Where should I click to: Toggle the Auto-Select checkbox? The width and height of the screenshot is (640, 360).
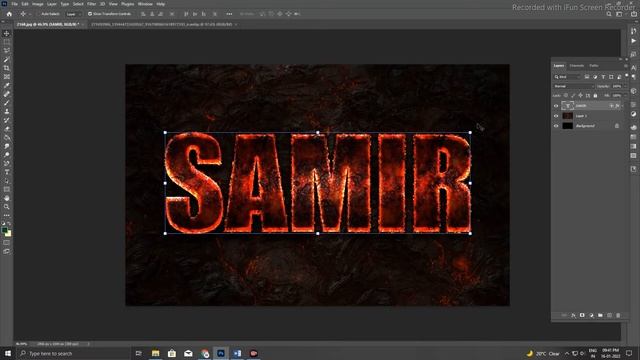click(38, 14)
